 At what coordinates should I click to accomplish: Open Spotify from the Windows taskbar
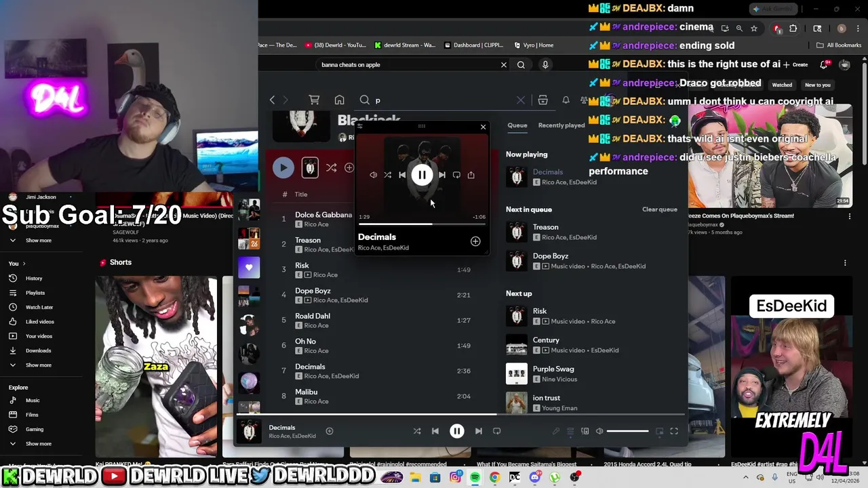pos(475,477)
